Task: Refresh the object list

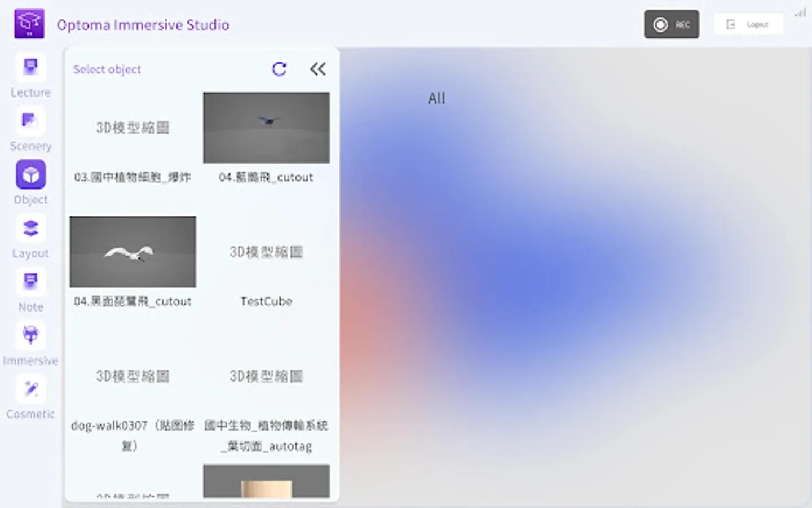Action: click(280, 69)
